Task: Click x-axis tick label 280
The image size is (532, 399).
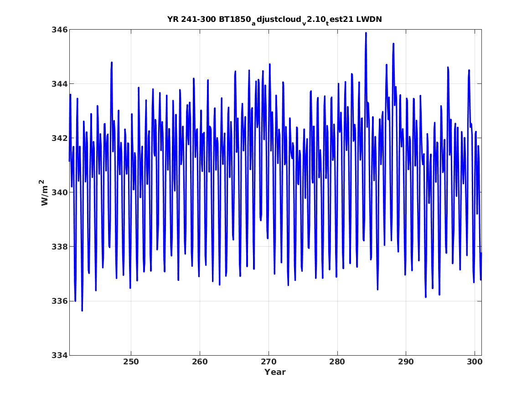Action: [x=337, y=362]
